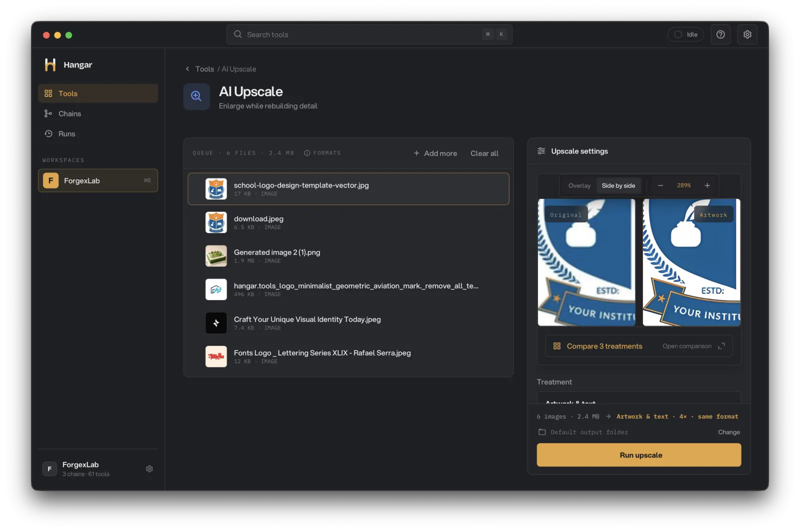Click the Artwork label badge
This screenshot has width=800, height=532.
[x=713, y=215]
